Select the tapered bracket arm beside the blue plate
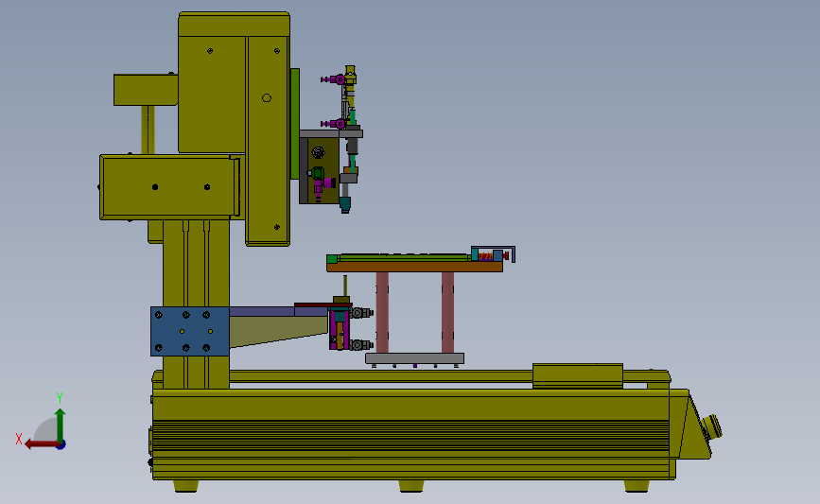Image resolution: width=820 pixels, height=504 pixels. 279,332
